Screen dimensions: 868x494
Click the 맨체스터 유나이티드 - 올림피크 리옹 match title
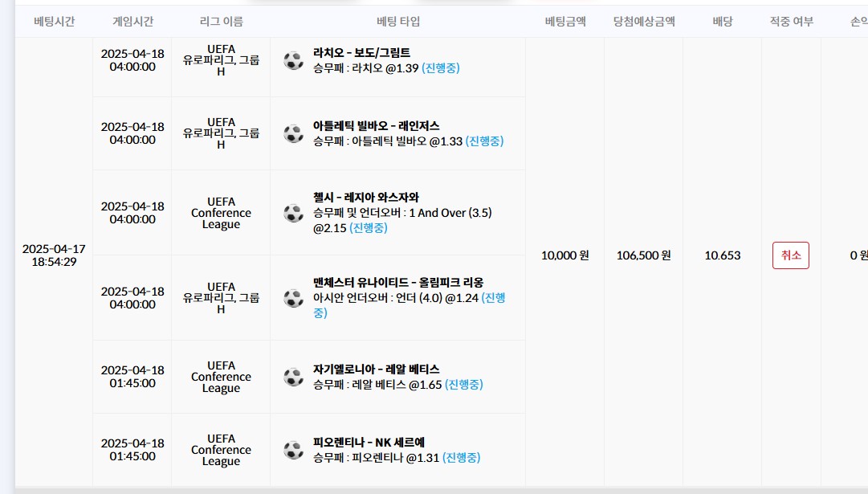(x=398, y=283)
